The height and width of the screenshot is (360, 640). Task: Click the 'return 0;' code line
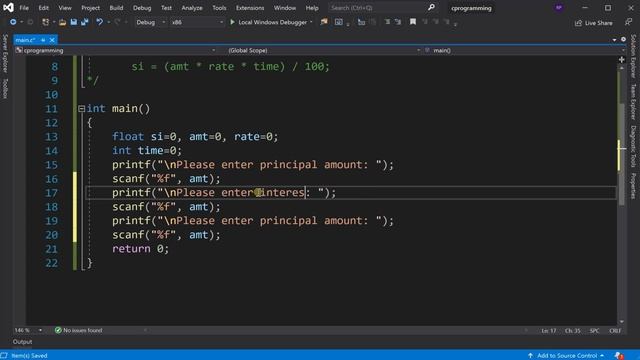pyautogui.click(x=140, y=249)
